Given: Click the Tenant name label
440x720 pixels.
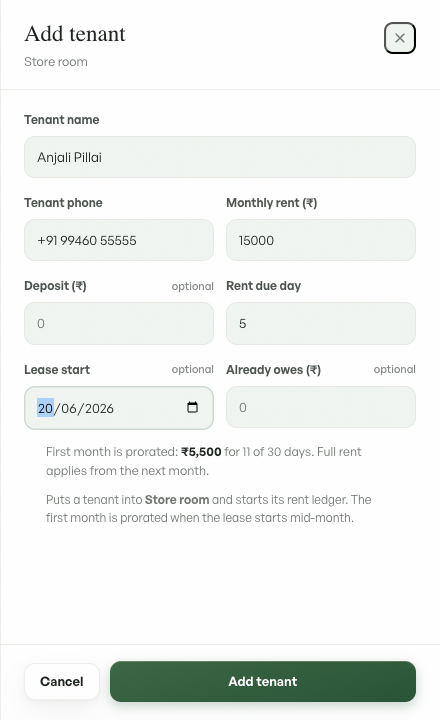Looking at the screenshot, I should coord(62,119).
